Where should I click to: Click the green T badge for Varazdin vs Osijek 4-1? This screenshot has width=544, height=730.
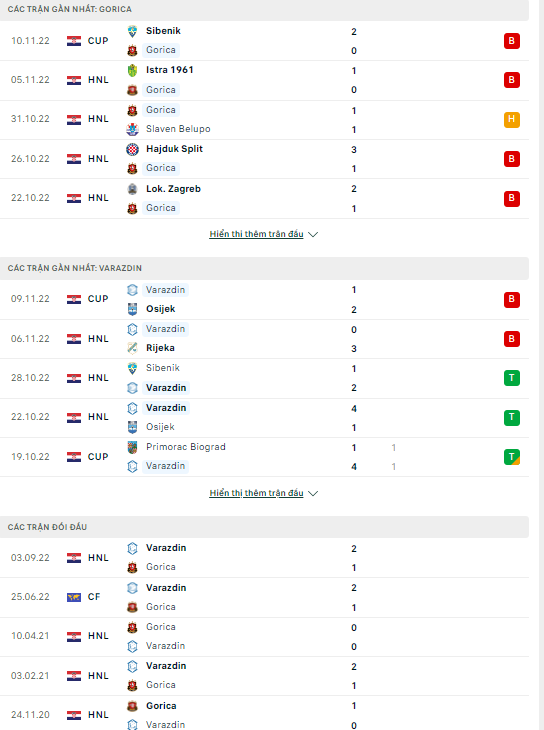(x=511, y=418)
